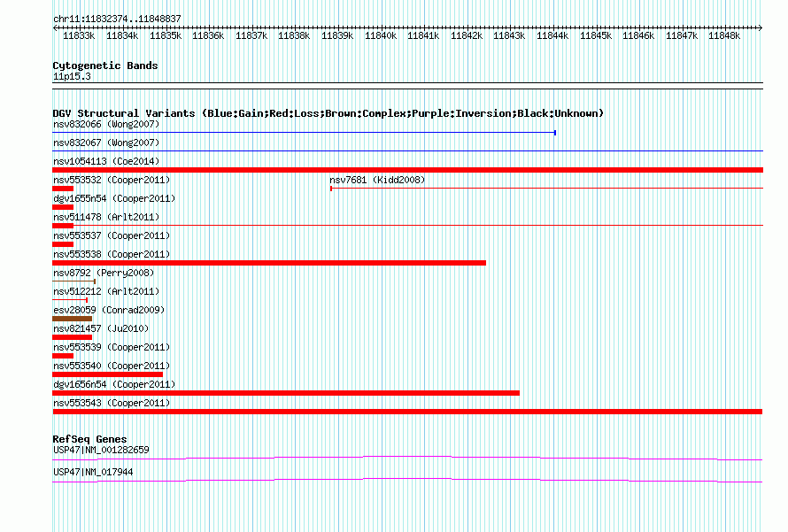Click the 11848k ruler tick label
The image size is (788, 532).
point(724,35)
